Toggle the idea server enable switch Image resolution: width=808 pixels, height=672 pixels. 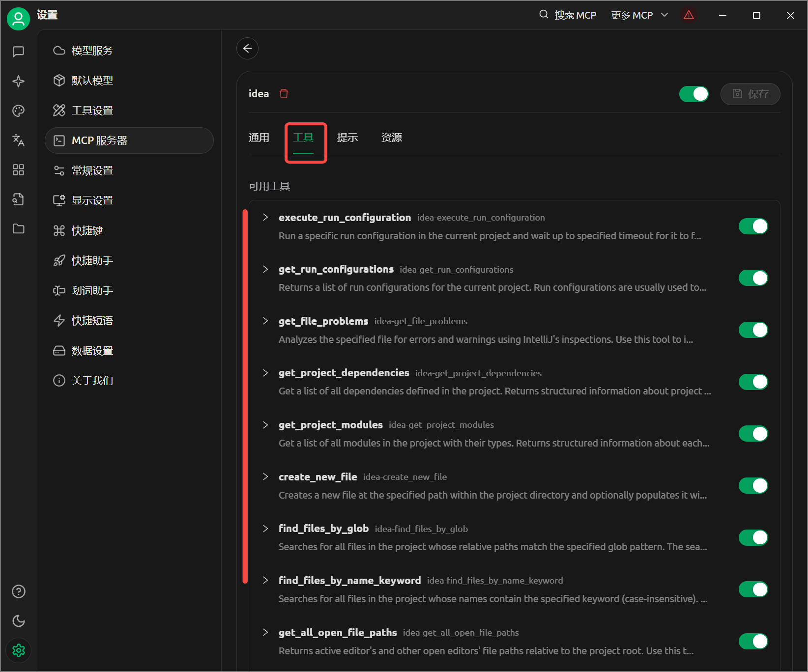coord(693,94)
